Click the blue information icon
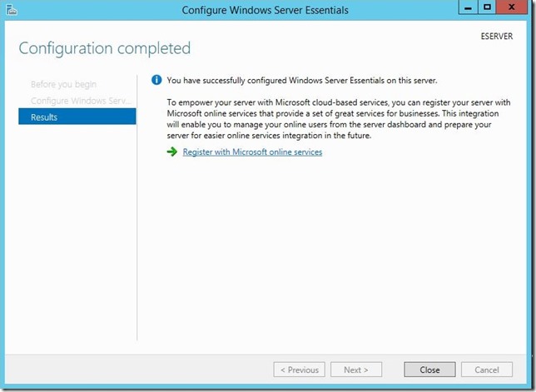536x392 pixels. point(156,80)
